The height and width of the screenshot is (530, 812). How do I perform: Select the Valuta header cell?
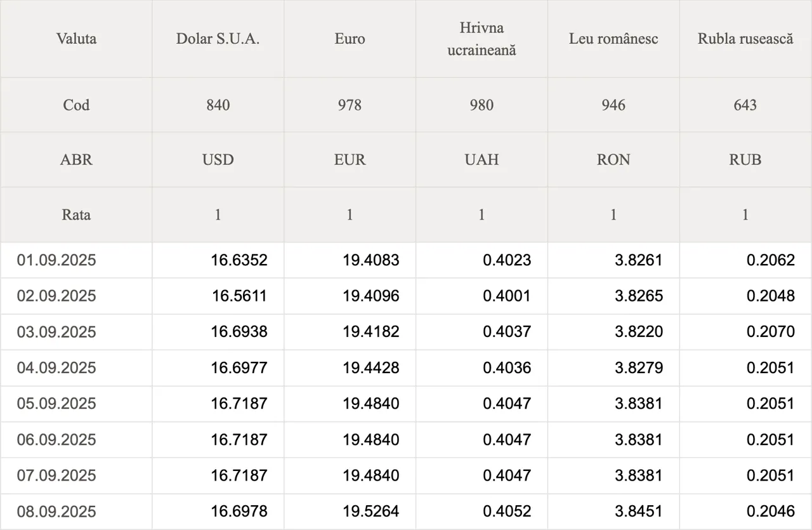click(76, 39)
